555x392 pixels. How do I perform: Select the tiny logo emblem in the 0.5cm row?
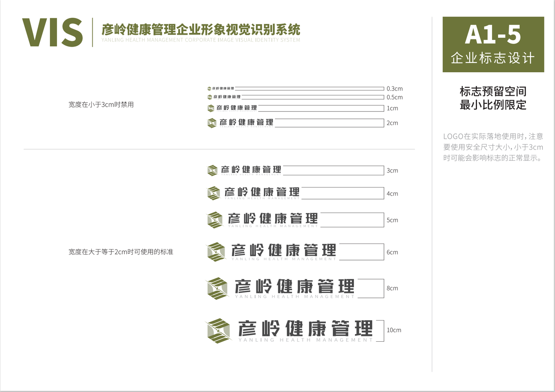210,97
